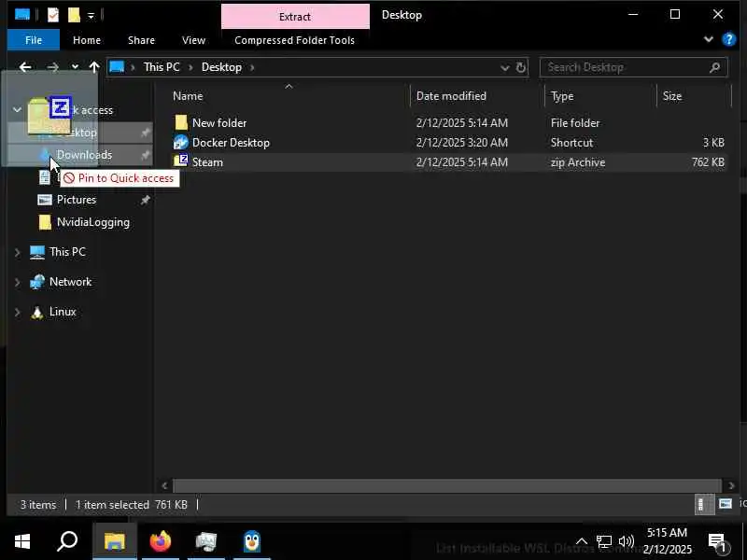Click Desktop in the address breadcrumb
The height and width of the screenshot is (560, 747).
[221, 67]
